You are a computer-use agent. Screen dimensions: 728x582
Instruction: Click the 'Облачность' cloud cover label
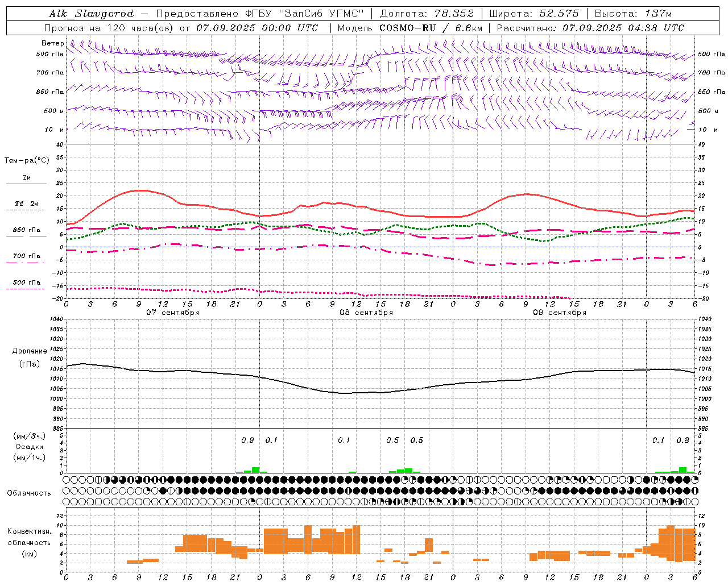[29, 493]
